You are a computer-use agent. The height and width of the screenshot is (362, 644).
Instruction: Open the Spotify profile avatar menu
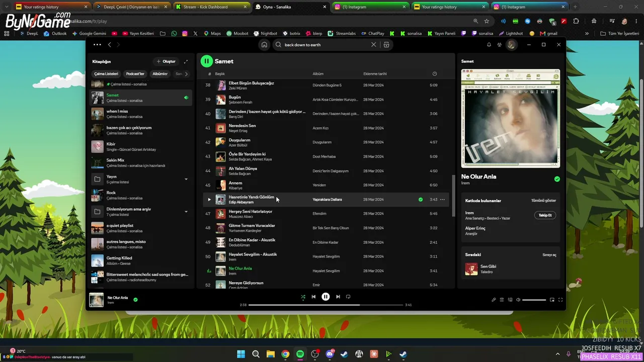point(511,45)
